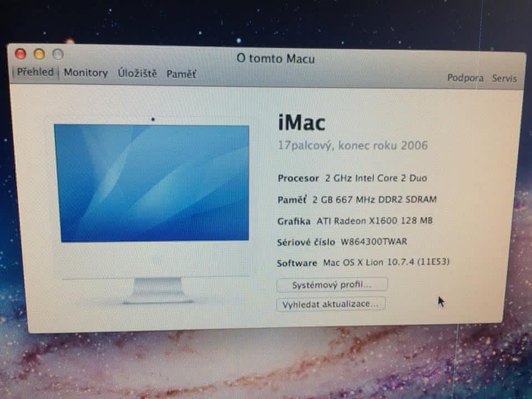
Task: Switch to the Přehled tab
Action: tap(35, 72)
